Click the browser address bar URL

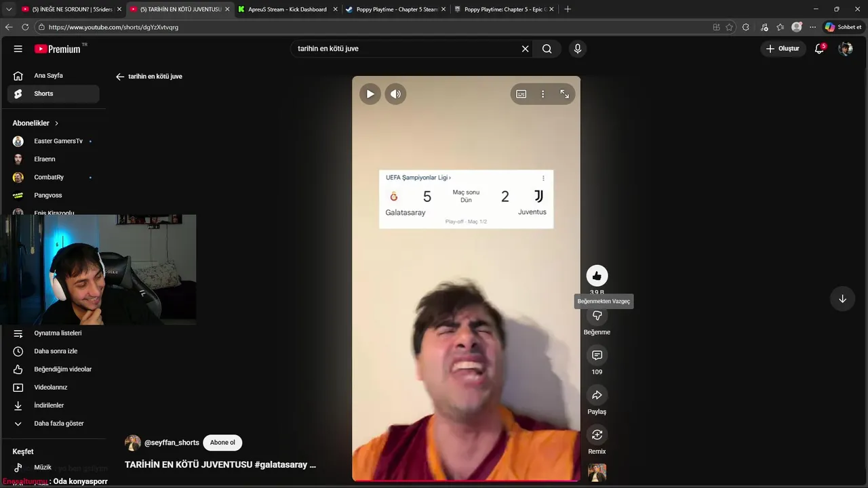coord(113,27)
